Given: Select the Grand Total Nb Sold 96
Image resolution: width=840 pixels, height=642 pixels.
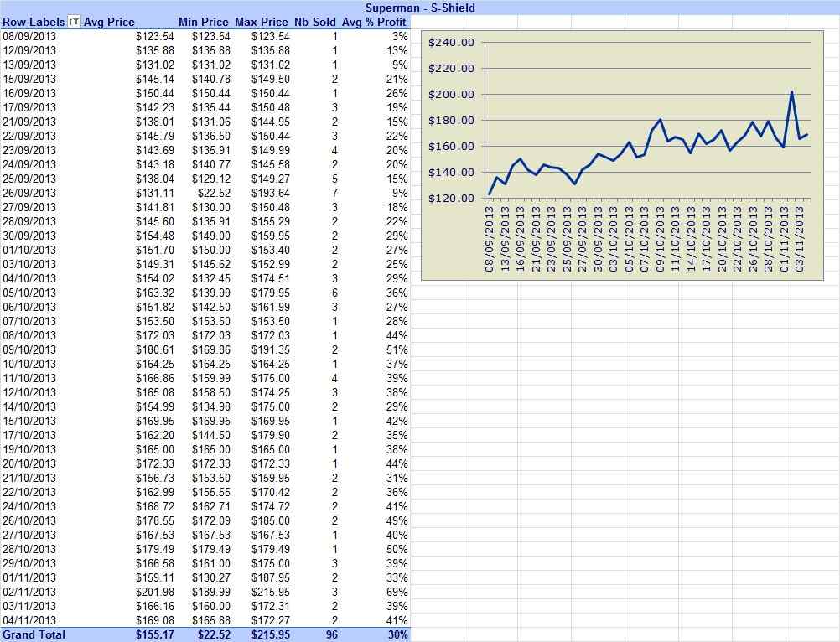Looking at the screenshot, I should tap(332, 634).
